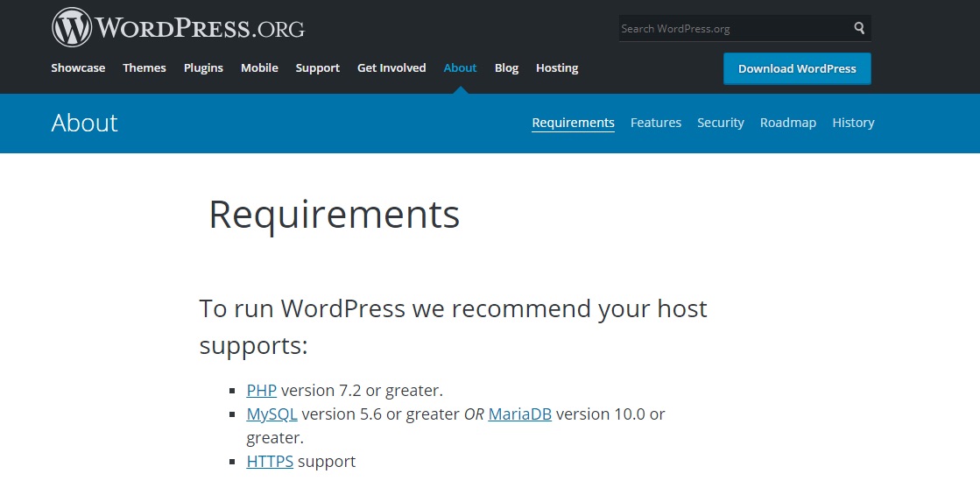Navigate to Get Involved
Viewport: 980px width, 488px height.
coord(391,68)
